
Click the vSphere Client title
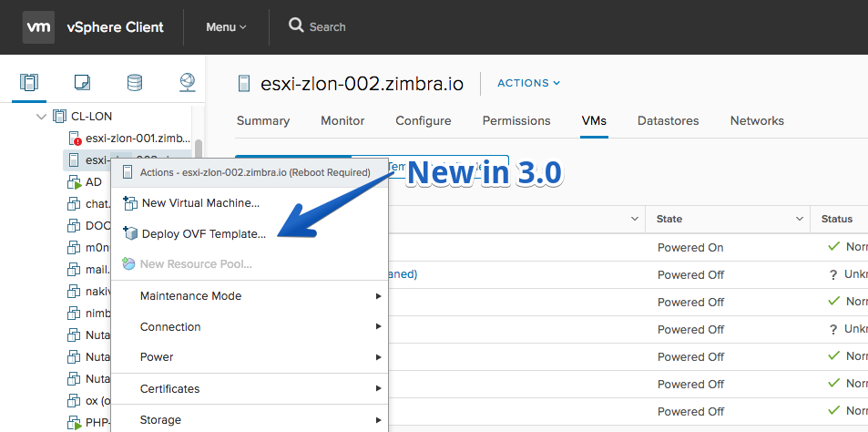pyautogui.click(x=115, y=26)
